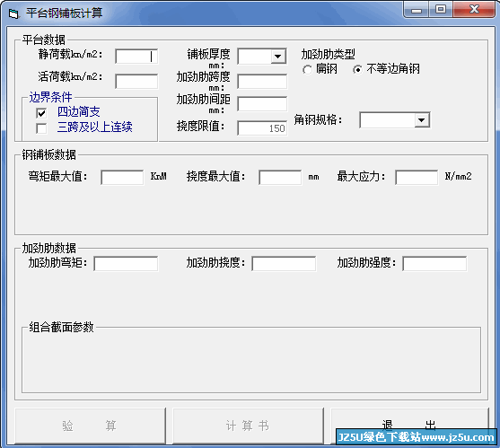Viewport: 500px width, 448px height.
Task: Enable the 三跨及以上连续 checkbox
Action: click(x=41, y=128)
